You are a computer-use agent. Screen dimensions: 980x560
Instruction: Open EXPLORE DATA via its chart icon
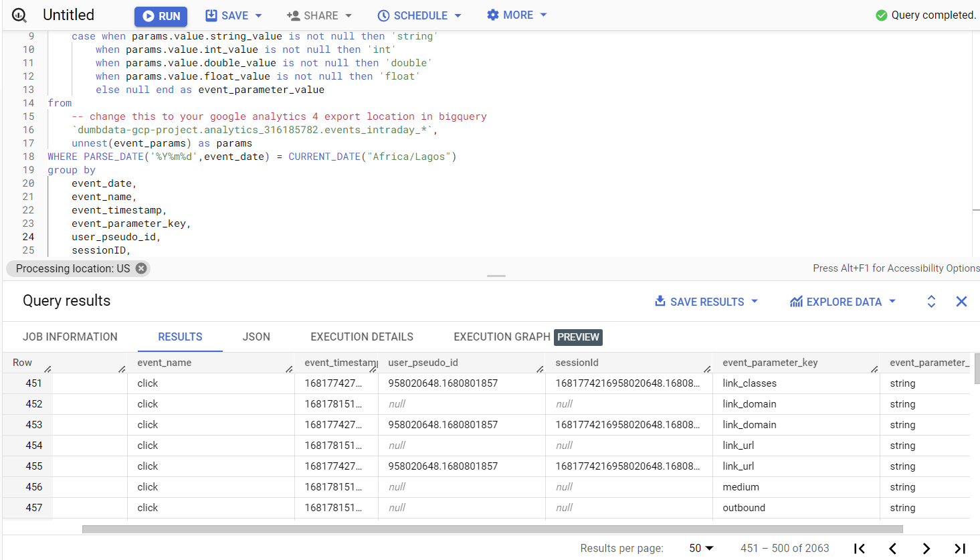click(796, 301)
